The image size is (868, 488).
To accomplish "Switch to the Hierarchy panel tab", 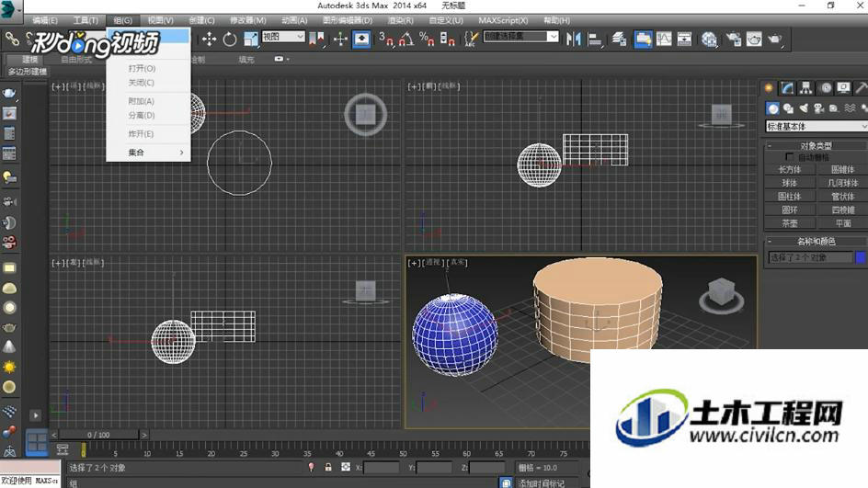I will [806, 88].
